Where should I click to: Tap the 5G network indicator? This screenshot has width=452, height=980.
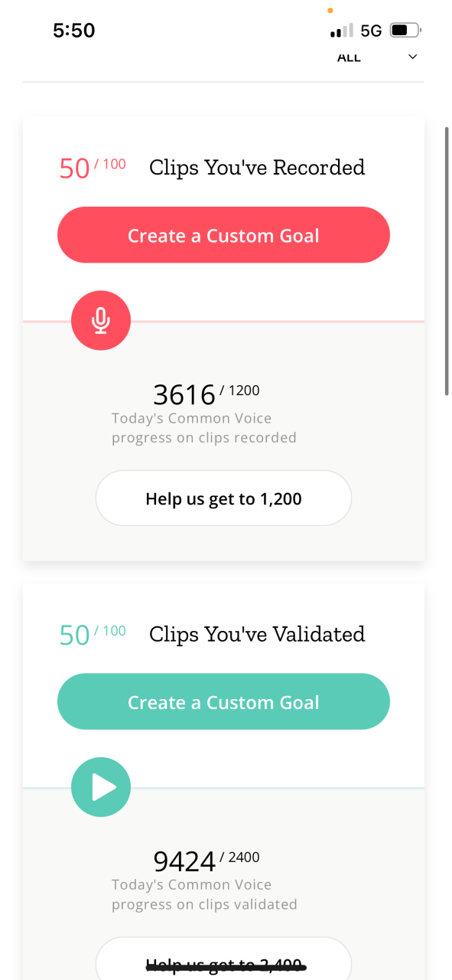coord(371,31)
